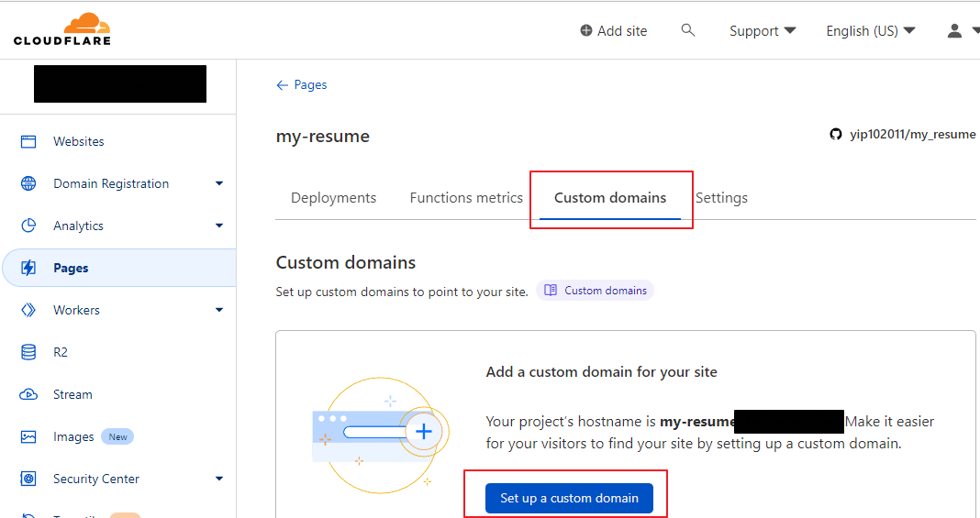Switch to the Functions metrics tab
Image resolution: width=980 pixels, height=518 pixels.
tap(466, 197)
